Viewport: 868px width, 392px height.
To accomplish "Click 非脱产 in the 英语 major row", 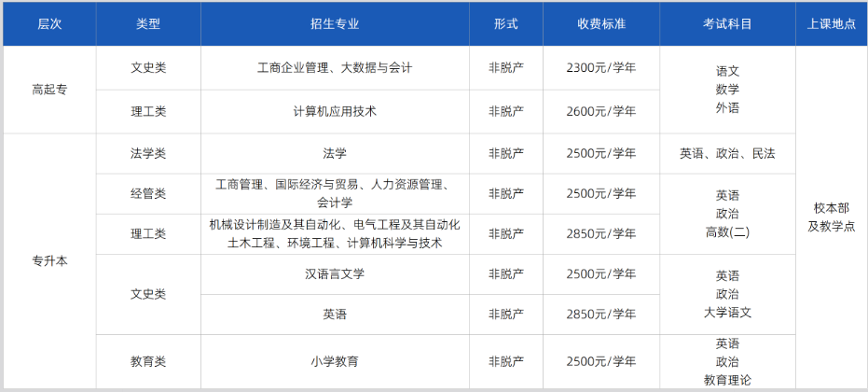I will (x=506, y=315).
